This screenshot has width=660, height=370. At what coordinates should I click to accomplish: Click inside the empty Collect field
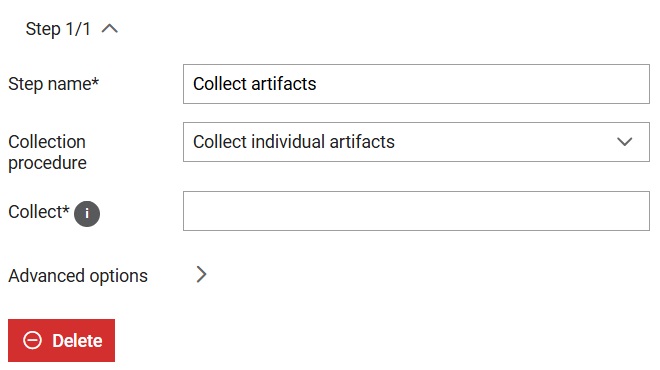(x=416, y=211)
